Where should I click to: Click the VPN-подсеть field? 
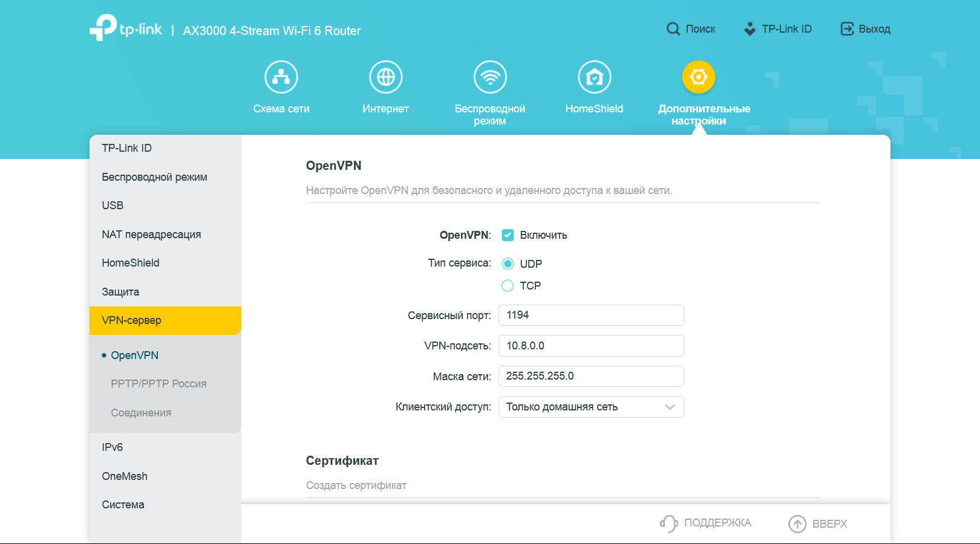pyautogui.click(x=591, y=346)
